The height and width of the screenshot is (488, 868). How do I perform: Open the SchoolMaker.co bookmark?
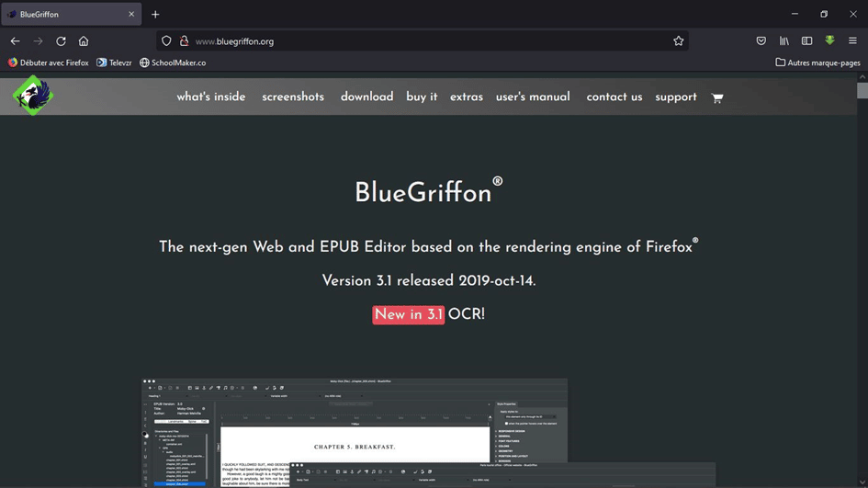[x=173, y=62]
